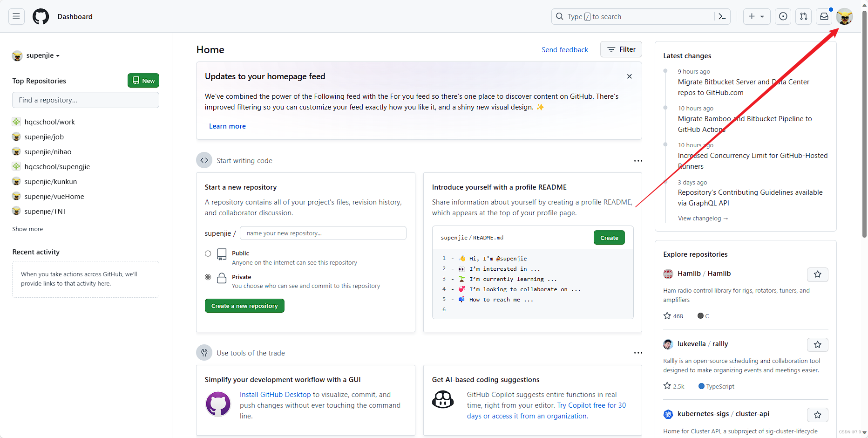Click the page vertical scrollbar
868x438 pixels.
(x=864, y=140)
